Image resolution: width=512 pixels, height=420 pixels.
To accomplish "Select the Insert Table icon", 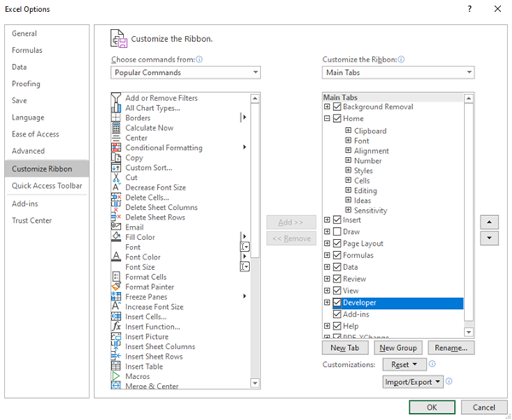I will tap(116, 366).
